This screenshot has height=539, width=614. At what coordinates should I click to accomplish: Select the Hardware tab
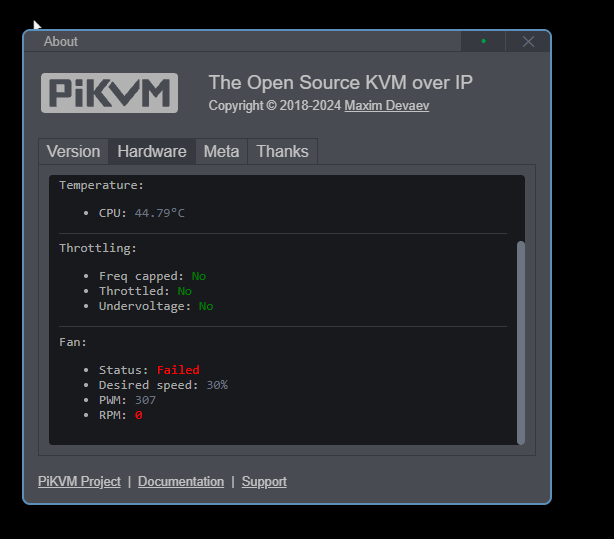(x=152, y=152)
